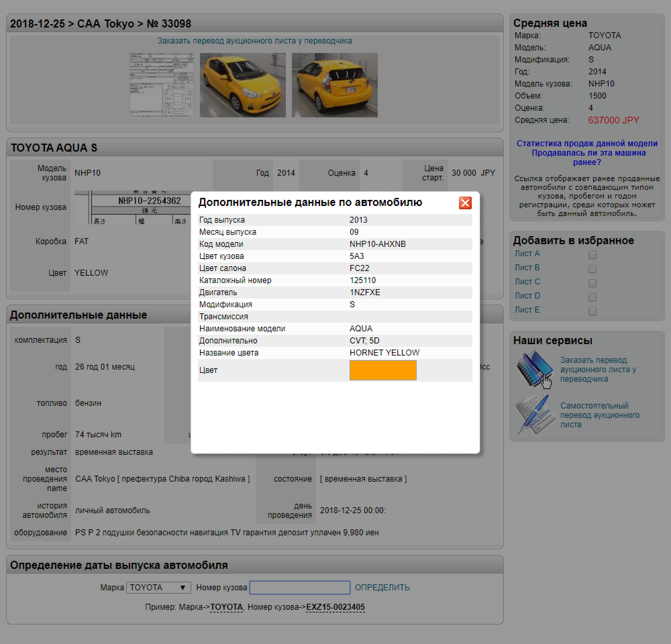Select the interior color code FC22
Image resolution: width=671 pixels, height=644 pixels.
(x=359, y=268)
